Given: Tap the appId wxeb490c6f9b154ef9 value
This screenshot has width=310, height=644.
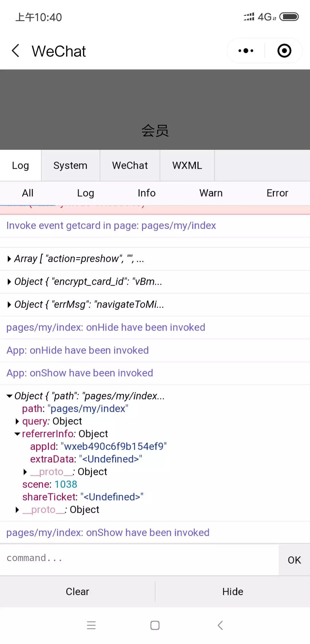Looking at the screenshot, I should point(114,447).
